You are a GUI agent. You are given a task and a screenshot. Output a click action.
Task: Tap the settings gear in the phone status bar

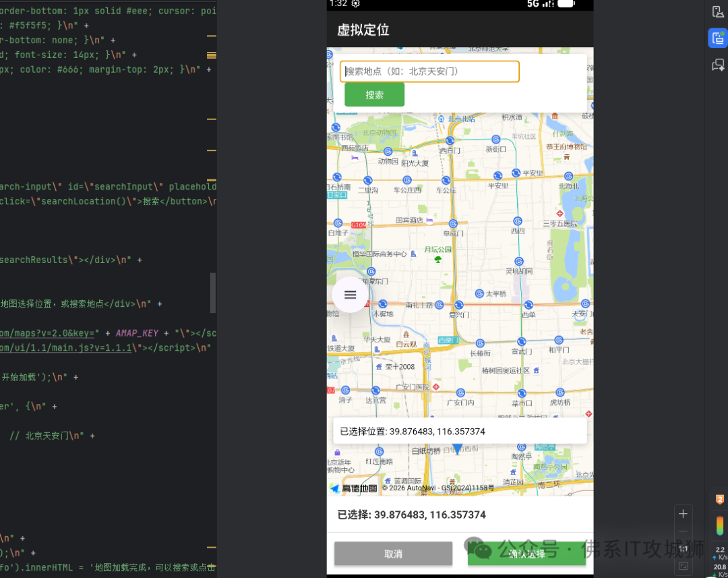[355, 4]
